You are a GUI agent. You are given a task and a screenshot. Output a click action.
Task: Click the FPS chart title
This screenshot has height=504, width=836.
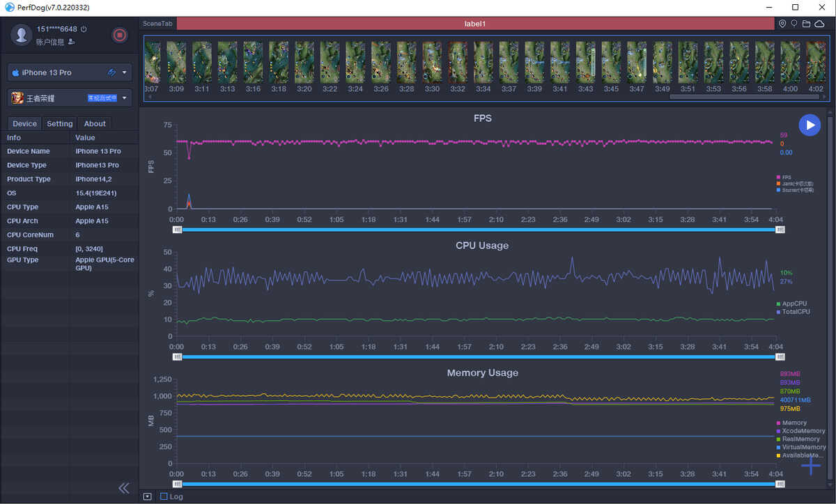[482, 118]
